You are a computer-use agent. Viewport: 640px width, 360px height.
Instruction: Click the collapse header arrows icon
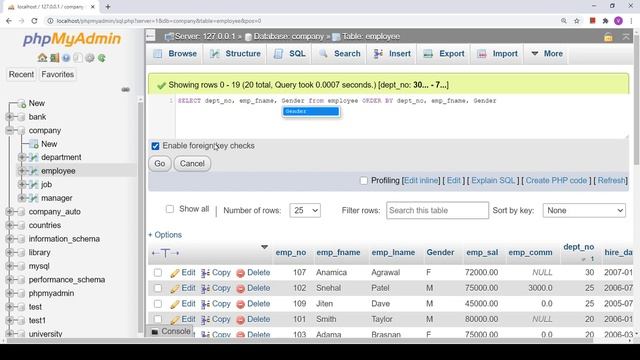pyautogui.click(x=626, y=37)
